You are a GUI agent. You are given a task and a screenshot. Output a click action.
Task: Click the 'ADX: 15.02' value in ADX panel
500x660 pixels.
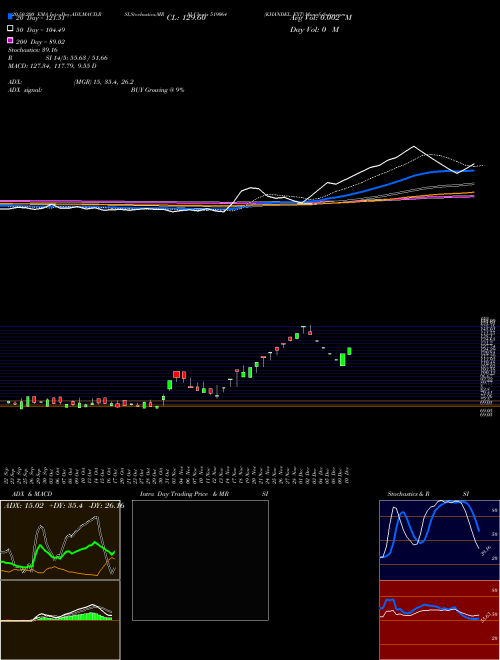point(24,506)
